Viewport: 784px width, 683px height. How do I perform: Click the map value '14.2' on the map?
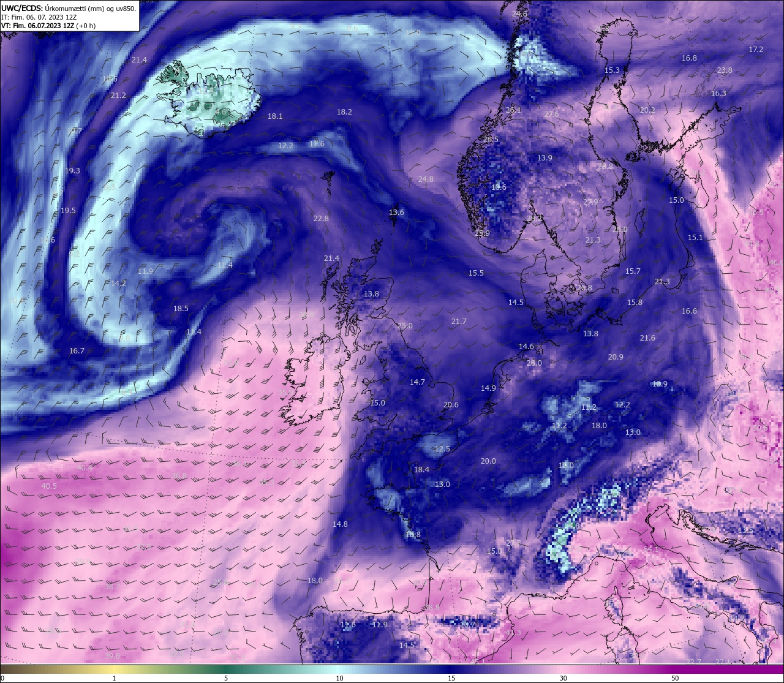(118, 284)
